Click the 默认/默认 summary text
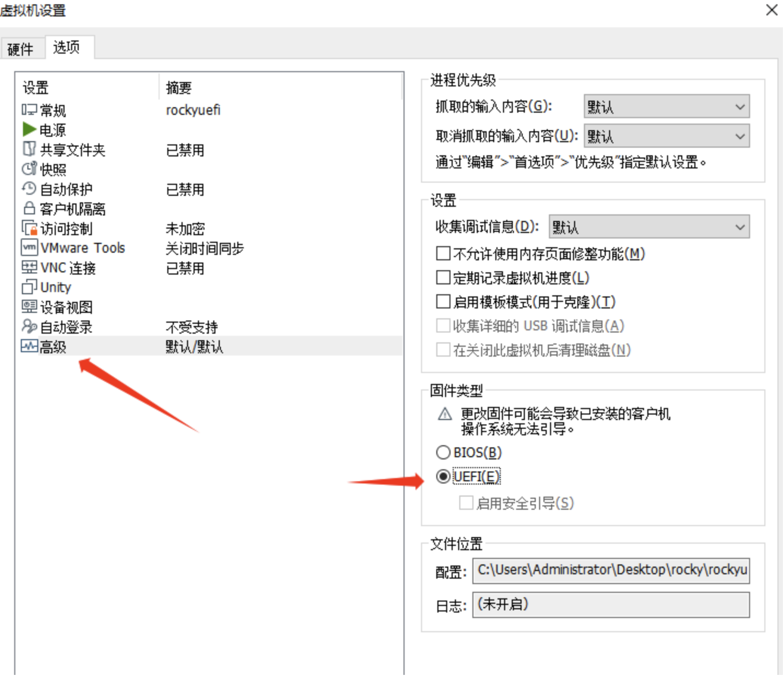Image resolution: width=784 pixels, height=676 pixels. click(x=195, y=347)
